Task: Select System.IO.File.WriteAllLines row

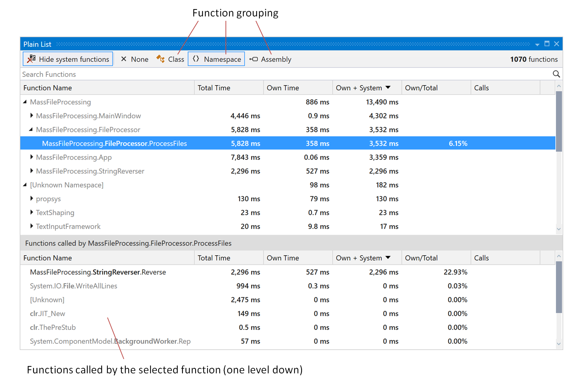Action: (73, 286)
